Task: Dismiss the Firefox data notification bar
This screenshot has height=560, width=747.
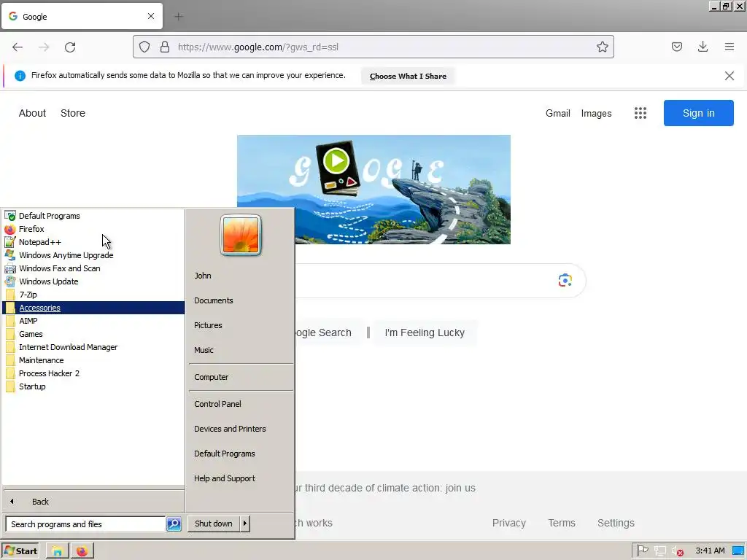Action: click(x=729, y=76)
